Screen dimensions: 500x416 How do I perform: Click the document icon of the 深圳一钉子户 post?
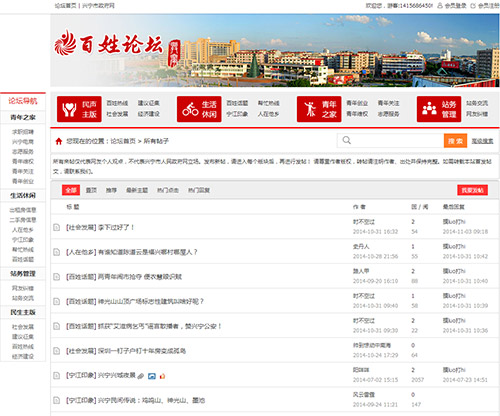coord(57,351)
